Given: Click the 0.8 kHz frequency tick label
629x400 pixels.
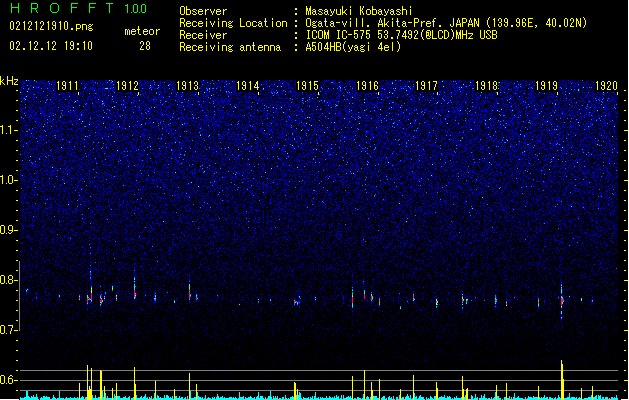Looking at the screenshot, I should tap(9, 280).
